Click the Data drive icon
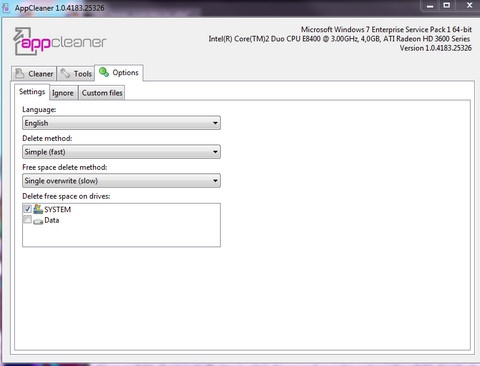The height and width of the screenshot is (366, 480). click(38, 221)
